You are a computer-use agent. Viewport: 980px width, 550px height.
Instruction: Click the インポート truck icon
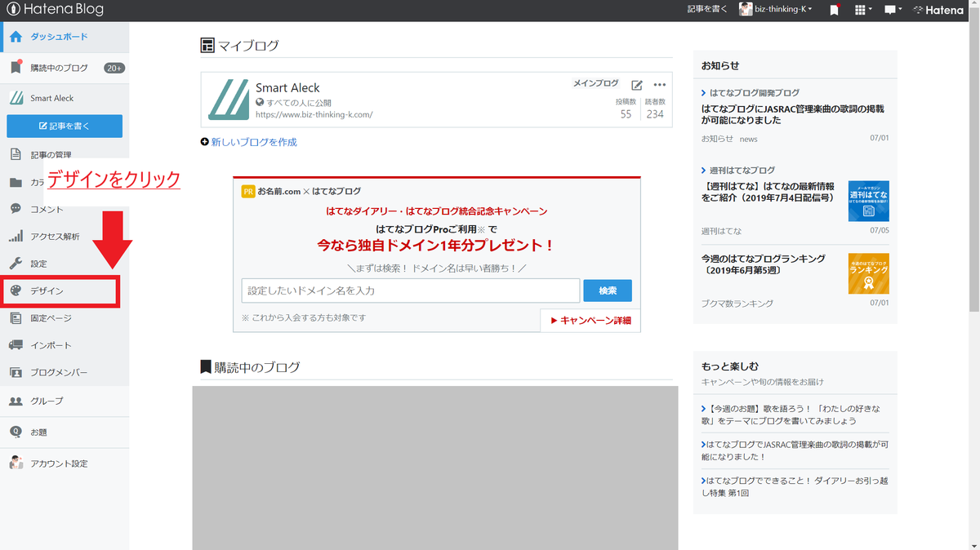point(16,345)
